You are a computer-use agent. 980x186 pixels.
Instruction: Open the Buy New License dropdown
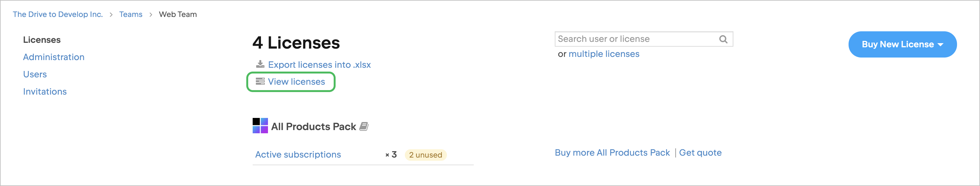pyautogui.click(x=902, y=44)
